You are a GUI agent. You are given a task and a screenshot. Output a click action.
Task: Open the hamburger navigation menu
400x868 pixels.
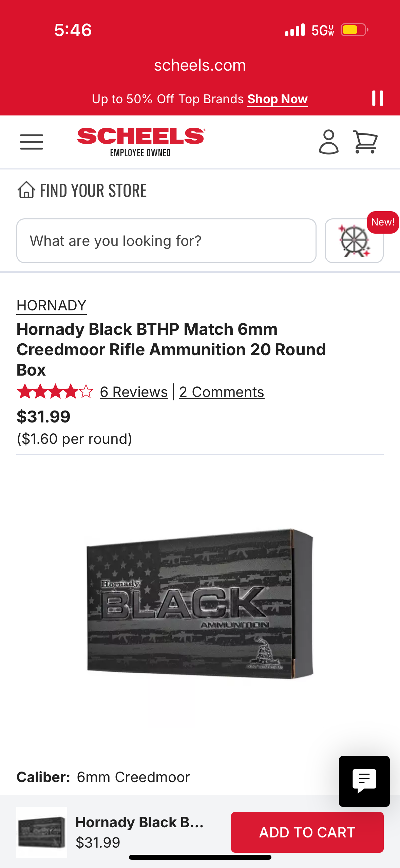point(32,142)
